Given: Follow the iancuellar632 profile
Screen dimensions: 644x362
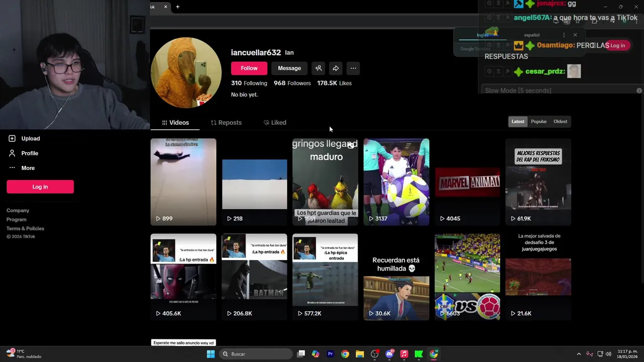Looking at the screenshot, I should pyautogui.click(x=249, y=68).
